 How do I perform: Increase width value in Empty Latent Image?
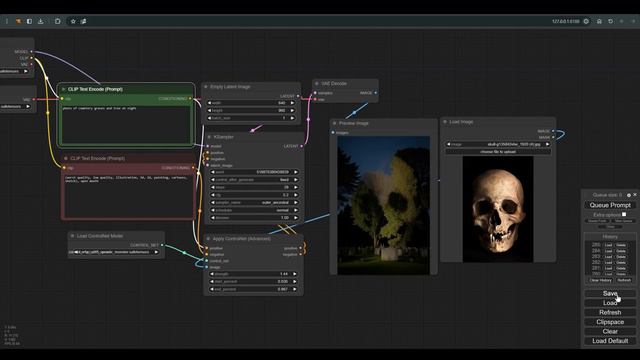292,103
